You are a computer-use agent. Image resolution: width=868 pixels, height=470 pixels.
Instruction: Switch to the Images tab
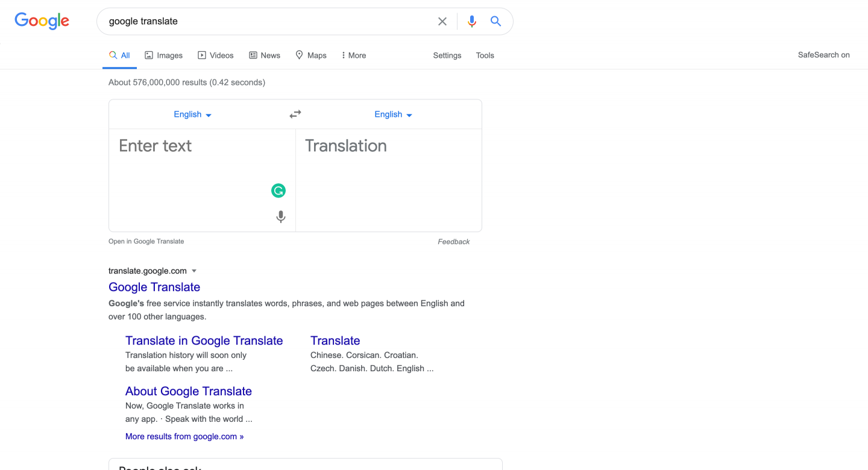click(164, 55)
